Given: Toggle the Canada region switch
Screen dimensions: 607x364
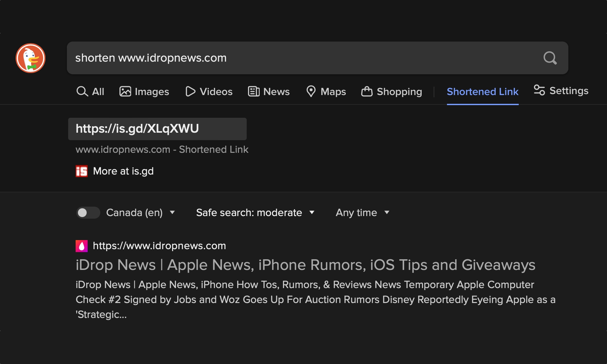Looking at the screenshot, I should (x=88, y=212).
